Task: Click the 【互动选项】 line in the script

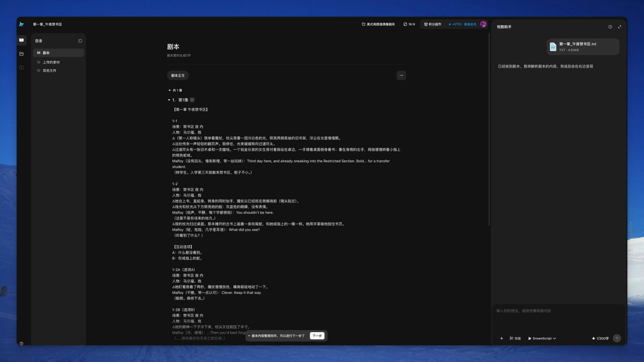Action: 184,247
